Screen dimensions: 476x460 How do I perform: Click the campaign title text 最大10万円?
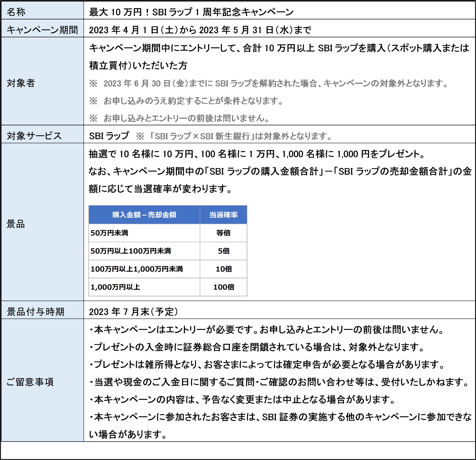(x=191, y=12)
